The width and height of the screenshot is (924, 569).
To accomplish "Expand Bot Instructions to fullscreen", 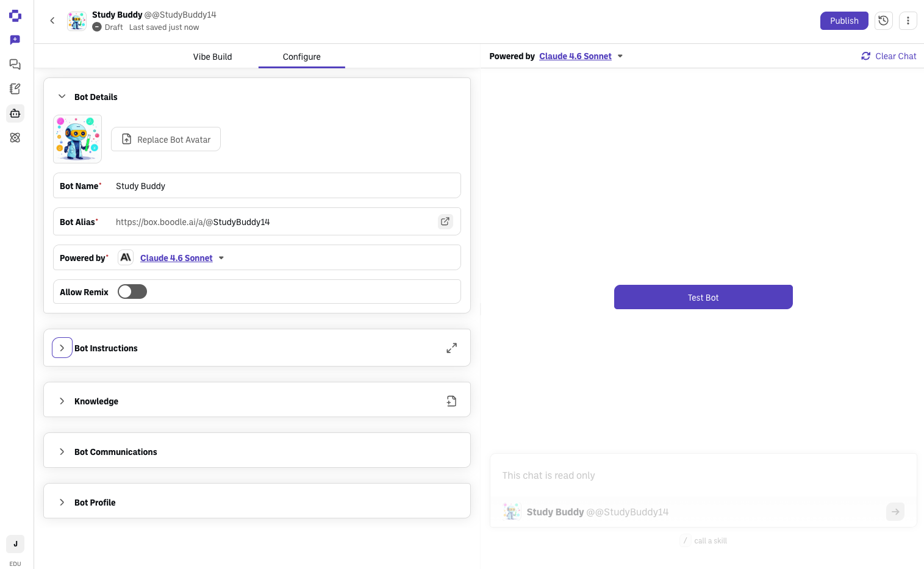I will tap(451, 348).
